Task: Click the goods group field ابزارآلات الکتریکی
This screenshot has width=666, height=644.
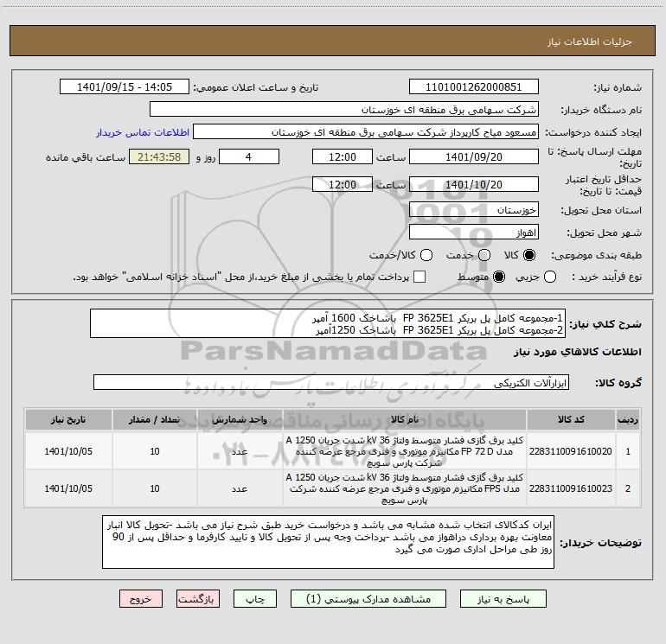Action: tap(331, 382)
